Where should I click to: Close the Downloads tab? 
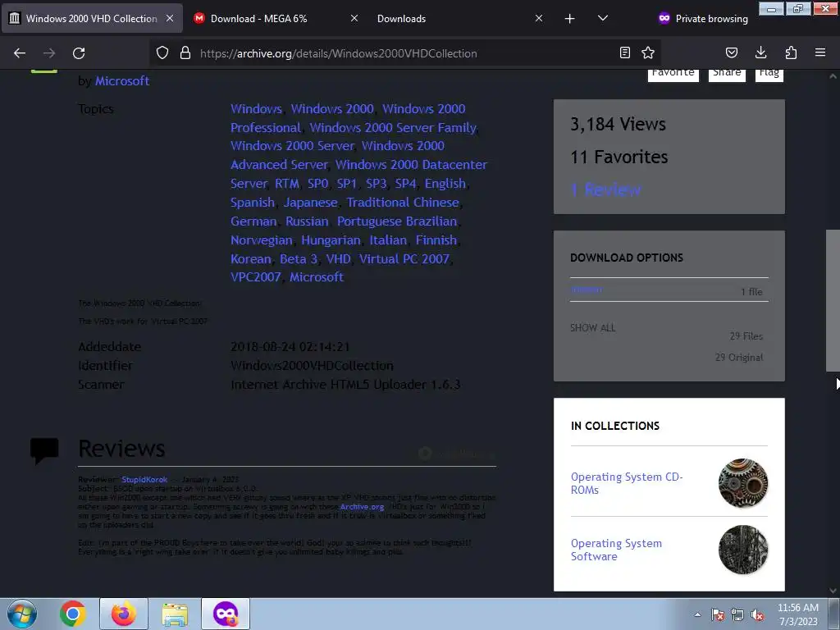point(539,18)
